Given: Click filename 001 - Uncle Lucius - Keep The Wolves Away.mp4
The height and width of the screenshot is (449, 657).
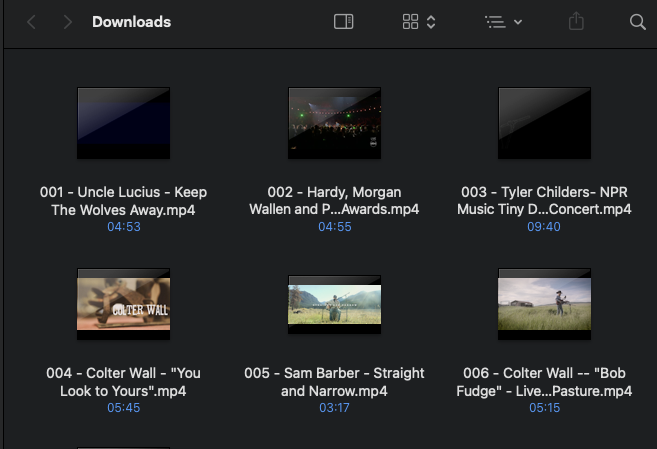Looking at the screenshot, I should click(124, 201).
